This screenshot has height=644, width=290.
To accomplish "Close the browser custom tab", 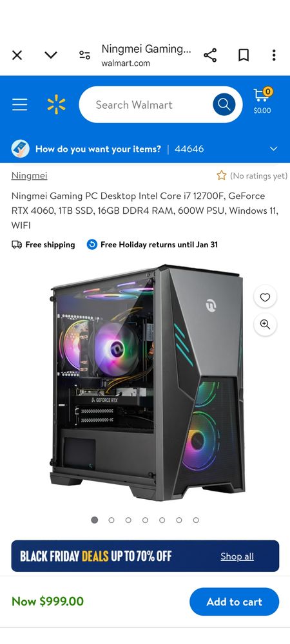I will tap(17, 55).
